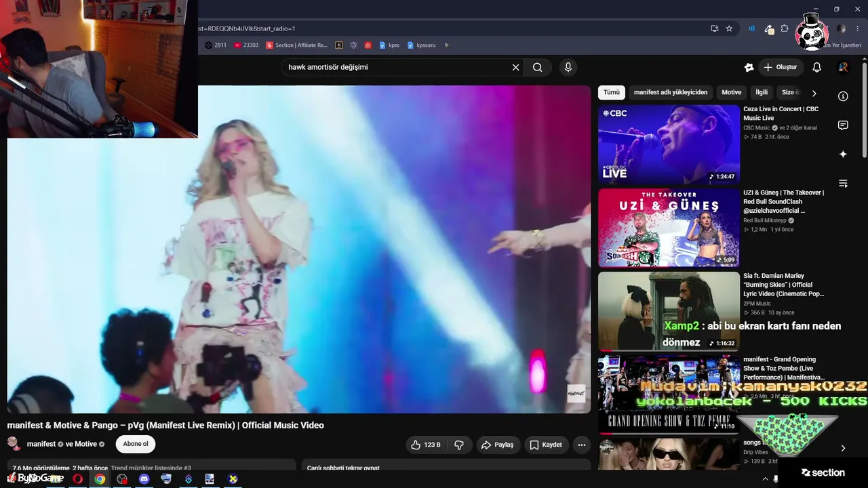Select the Motive filter chip
Viewport: 868px width, 488px height.
(732, 92)
